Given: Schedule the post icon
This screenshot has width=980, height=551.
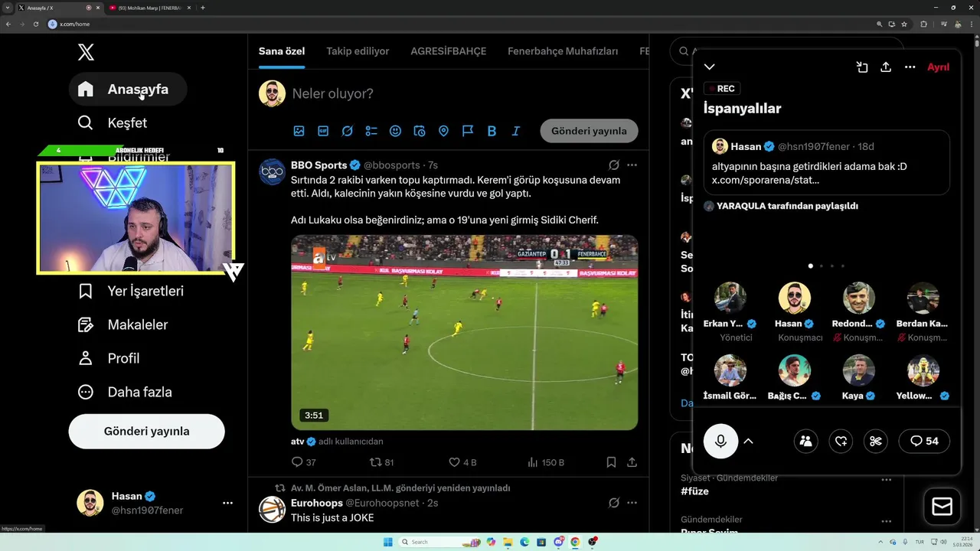Looking at the screenshot, I should [420, 131].
